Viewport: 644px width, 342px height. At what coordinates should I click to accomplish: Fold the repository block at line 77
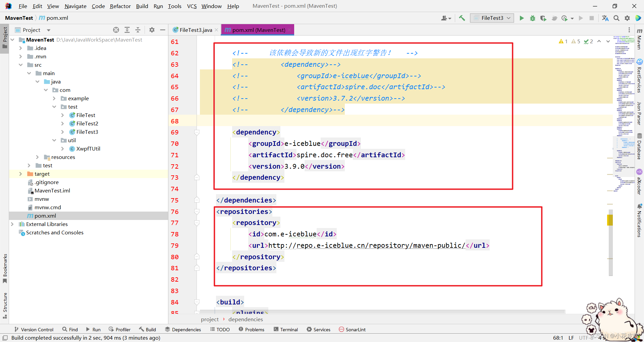click(197, 223)
